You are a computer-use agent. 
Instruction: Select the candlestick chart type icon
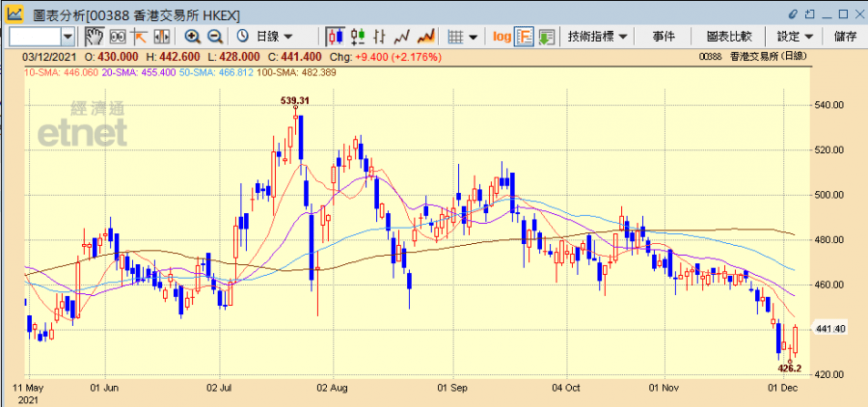[x=335, y=37]
